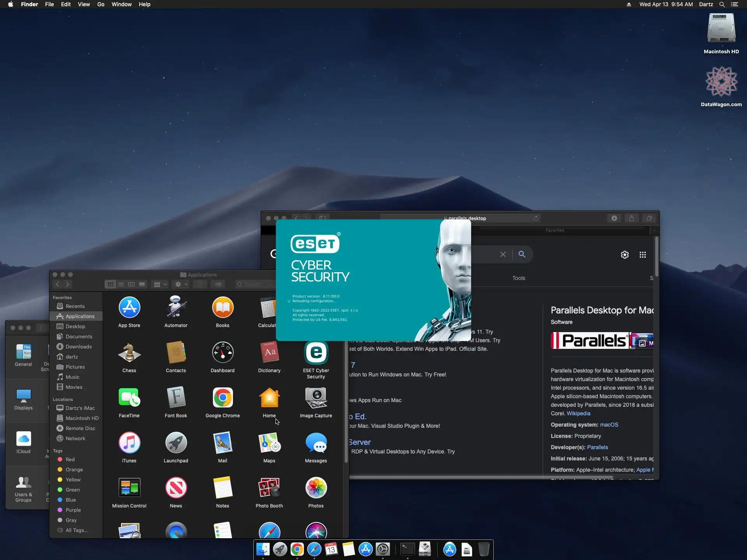Image resolution: width=747 pixels, height=560 pixels.
Task: Switch Finder to gallery view
Action: (x=142, y=284)
